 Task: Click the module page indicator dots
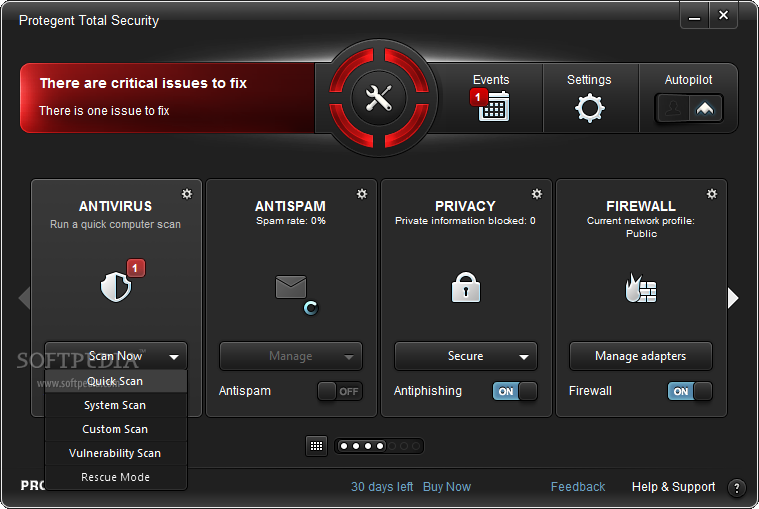[379, 446]
